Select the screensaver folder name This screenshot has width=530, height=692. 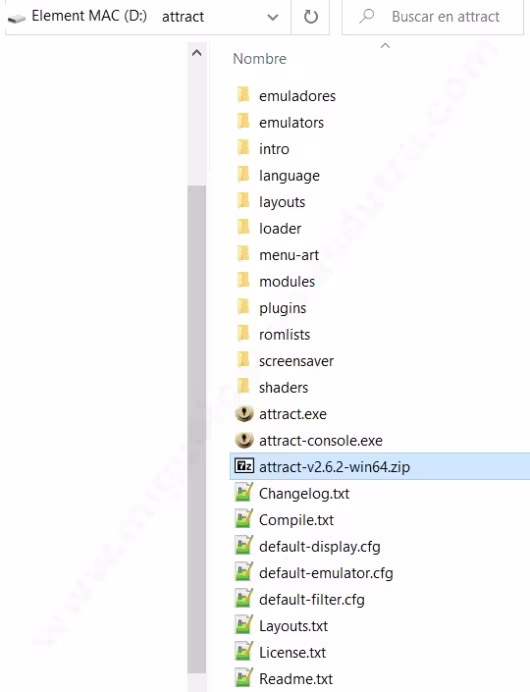point(296,361)
